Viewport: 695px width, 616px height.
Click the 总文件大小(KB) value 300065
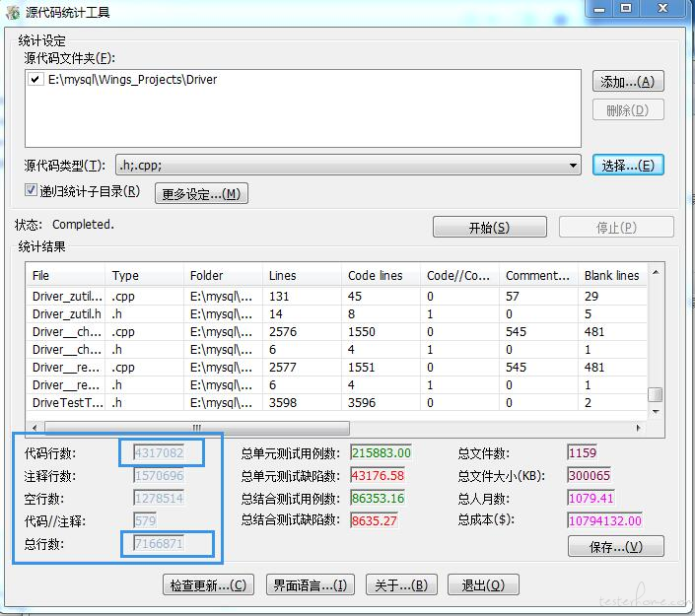590,475
